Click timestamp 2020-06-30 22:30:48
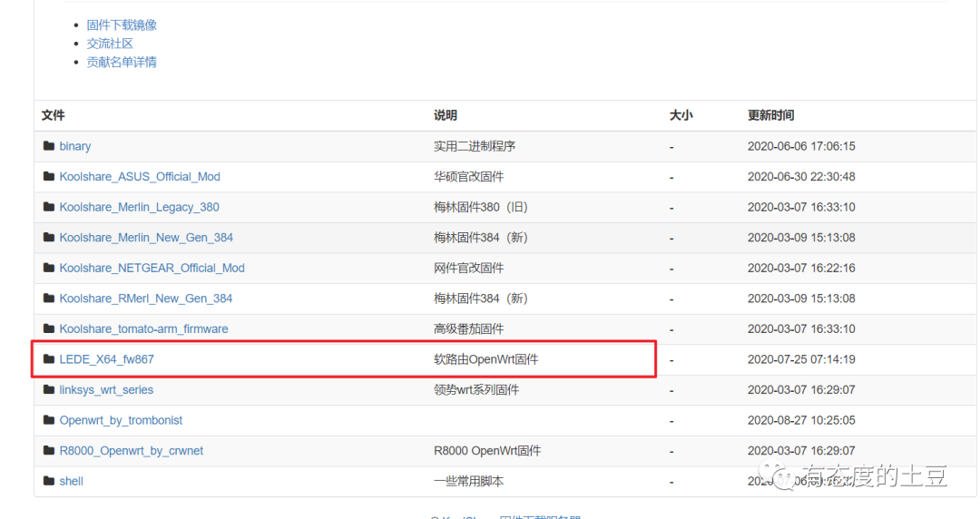 pos(801,177)
